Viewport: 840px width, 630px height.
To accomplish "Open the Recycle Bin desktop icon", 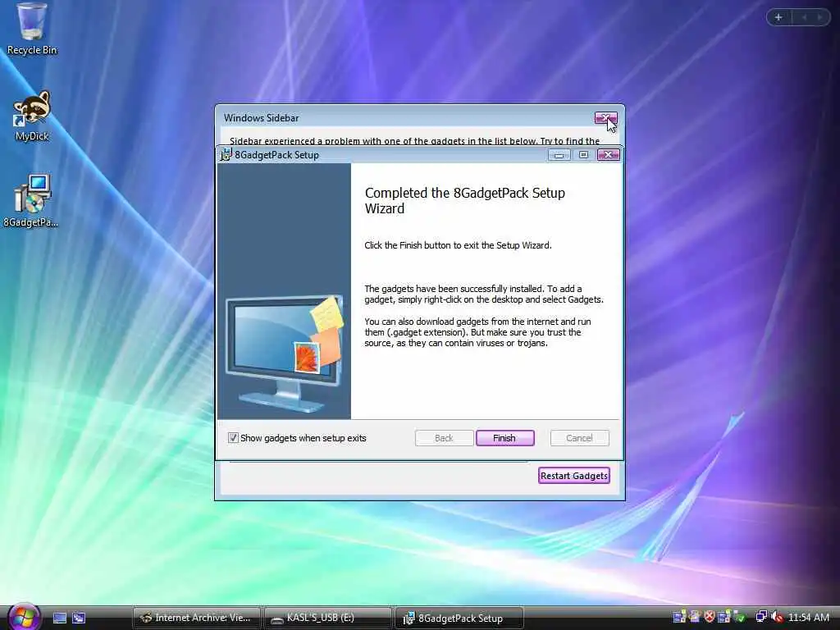I will [x=32, y=30].
